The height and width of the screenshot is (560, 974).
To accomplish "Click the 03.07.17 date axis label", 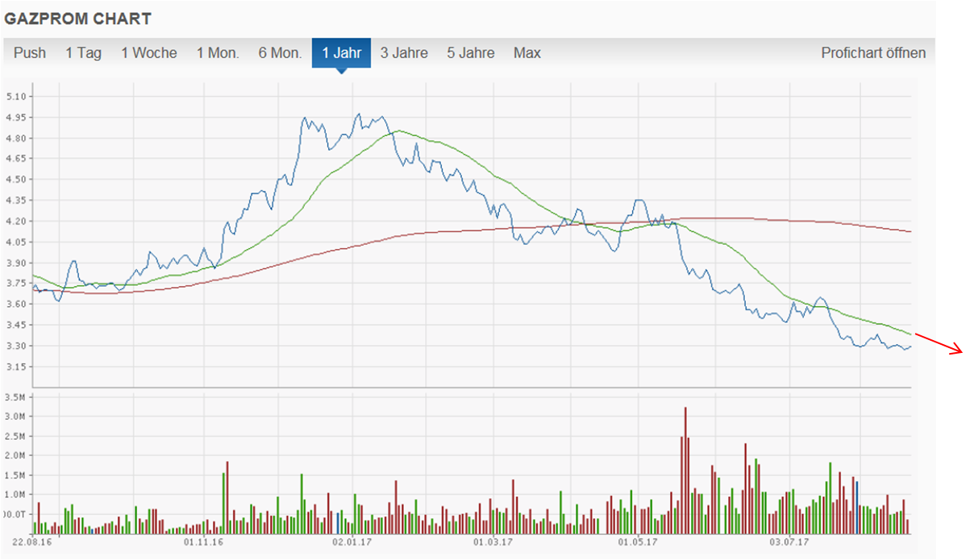I will coord(788,542).
